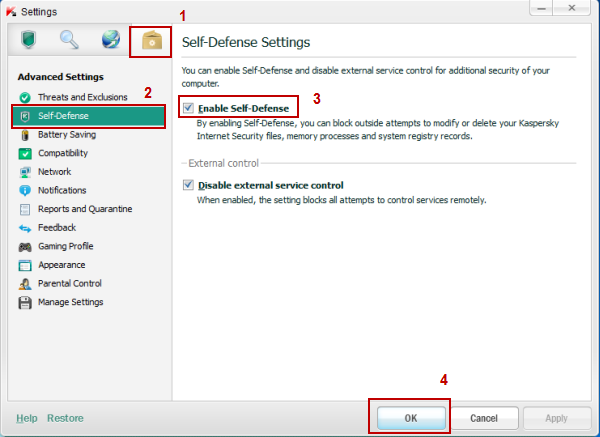Click the Network computers icon
This screenshot has width=600, height=437.
point(25,172)
